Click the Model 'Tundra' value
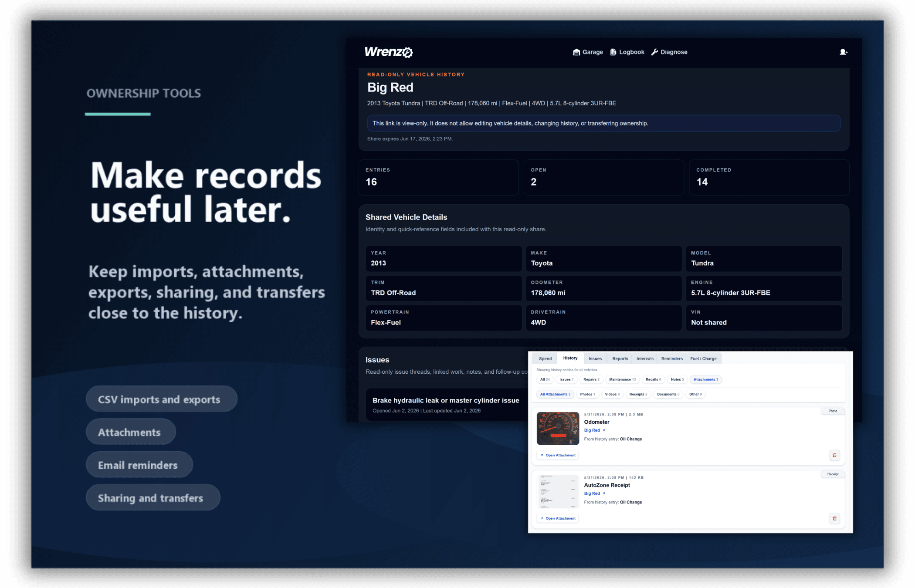The height and width of the screenshot is (588, 915). [x=702, y=263]
